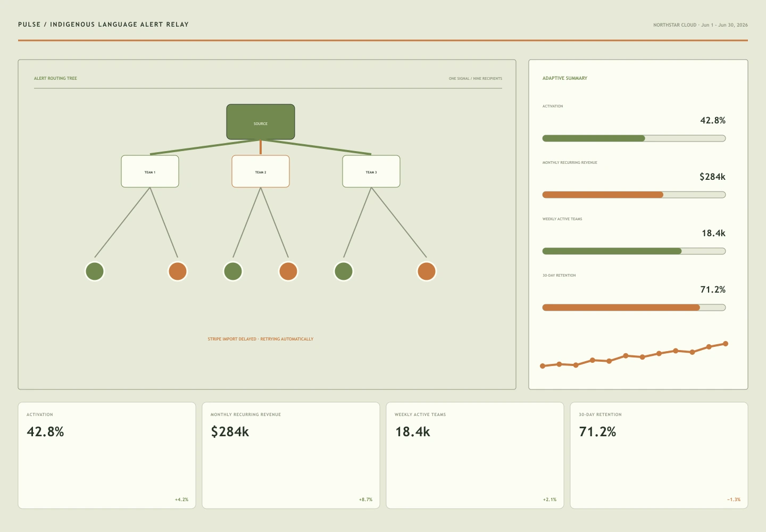Click the last point on the trend sparkline
Screen dimensions: 766x532
pyautogui.click(x=726, y=344)
